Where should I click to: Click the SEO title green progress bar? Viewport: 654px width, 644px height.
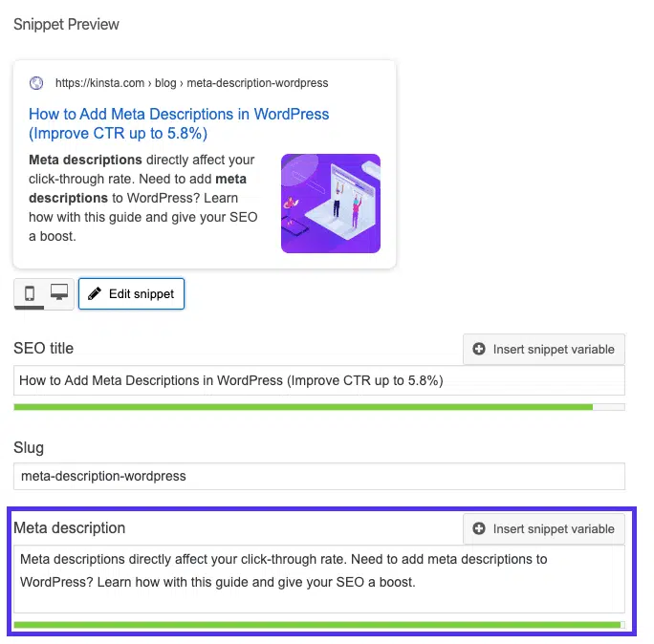[319, 407]
